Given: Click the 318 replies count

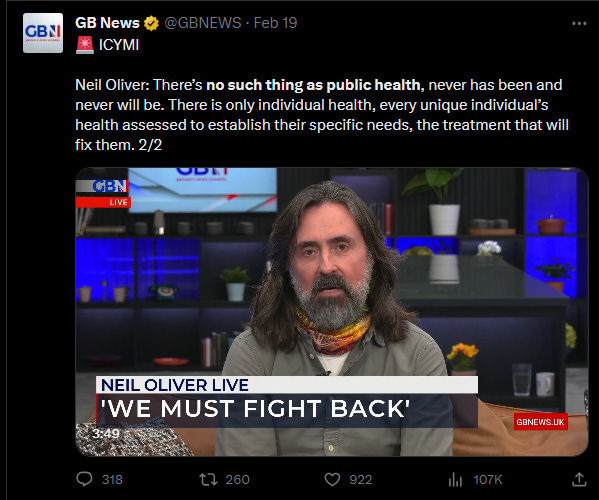Looking at the screenshot, I should [112, 479].
